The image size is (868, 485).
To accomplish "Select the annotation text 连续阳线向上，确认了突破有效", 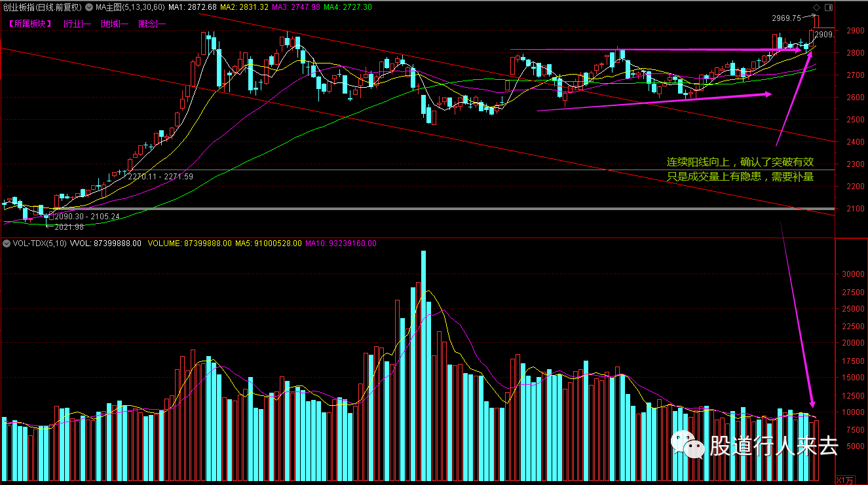I will pos(740,162).
